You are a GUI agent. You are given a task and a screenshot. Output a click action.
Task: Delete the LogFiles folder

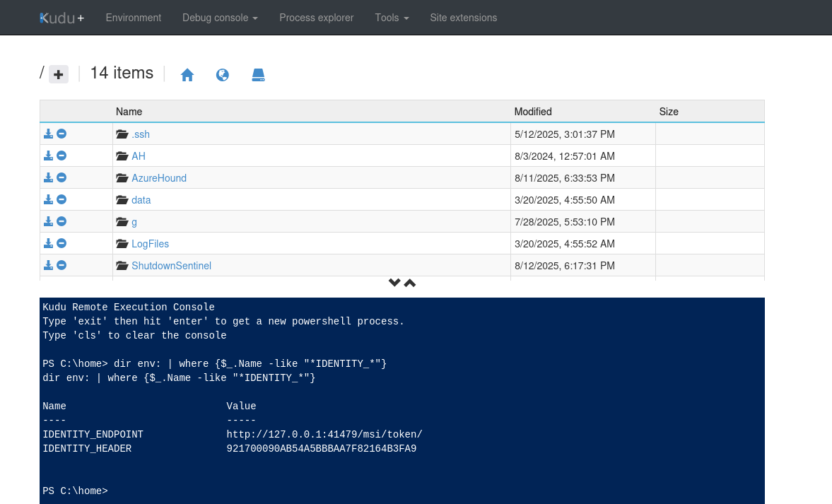(x=61, y=243)
